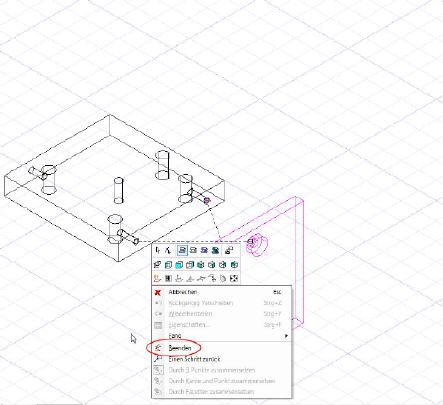The width and height of the screenshot is (443, 405).
Task: Click the last isometric cube view icon
Action: [234, 265]
